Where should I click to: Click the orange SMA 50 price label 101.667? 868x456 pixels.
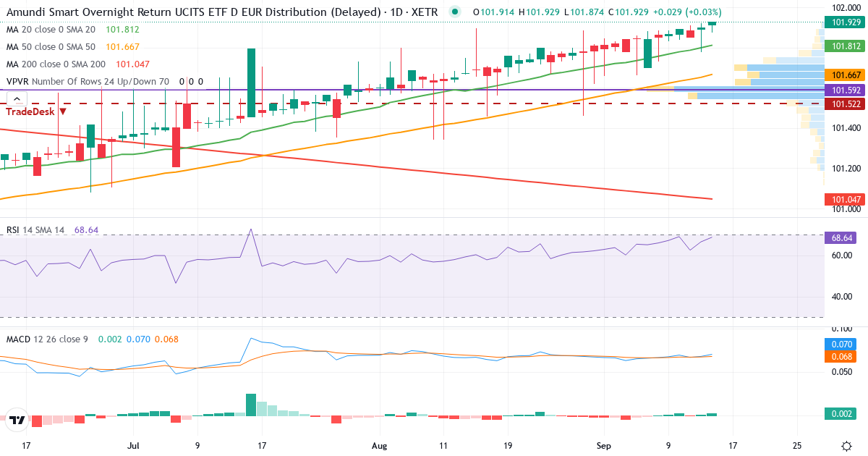coord(846,75)
